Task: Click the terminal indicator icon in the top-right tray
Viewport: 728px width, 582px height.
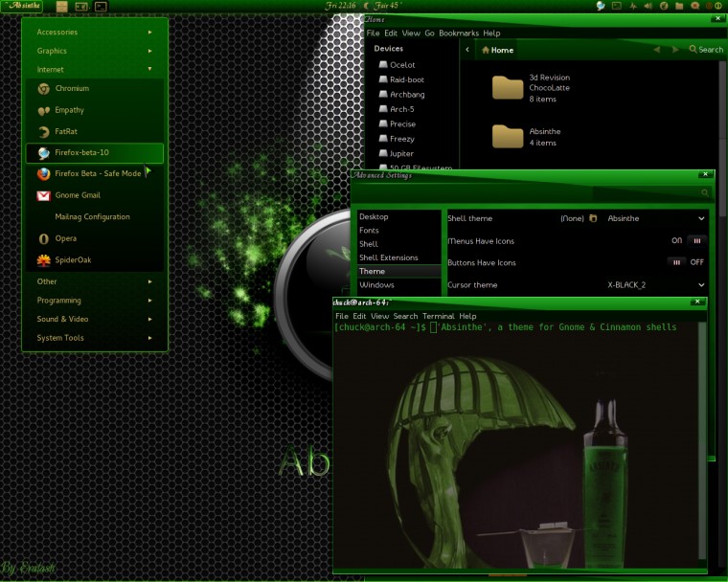Action: [617, 6]
